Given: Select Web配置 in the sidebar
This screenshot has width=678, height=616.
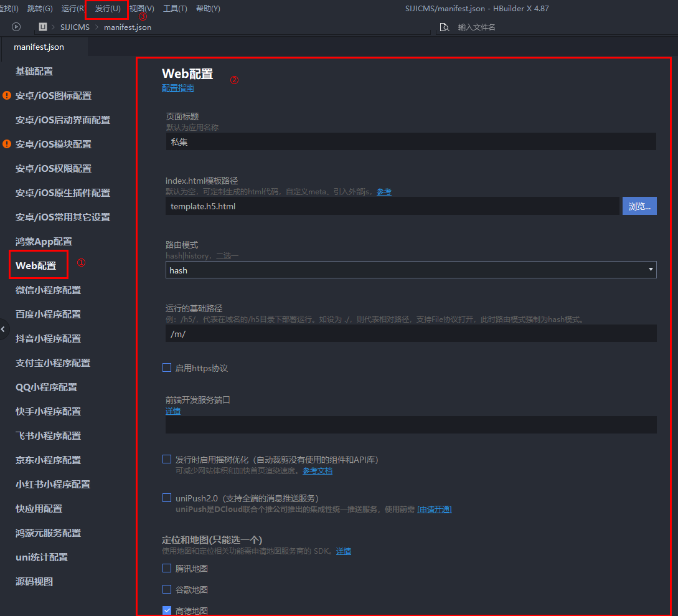Looking at the screenshot, I should 36,265.
